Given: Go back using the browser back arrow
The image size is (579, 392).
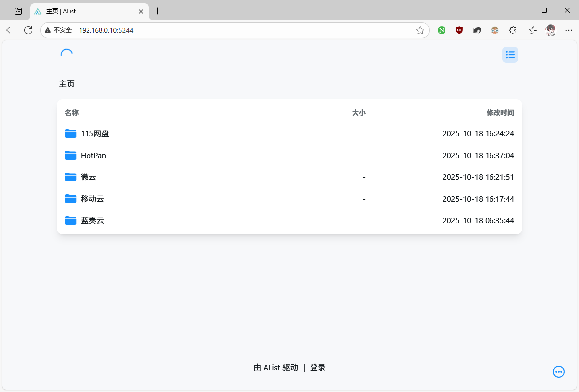Looking at the screenshot, I should coord(10,30).
